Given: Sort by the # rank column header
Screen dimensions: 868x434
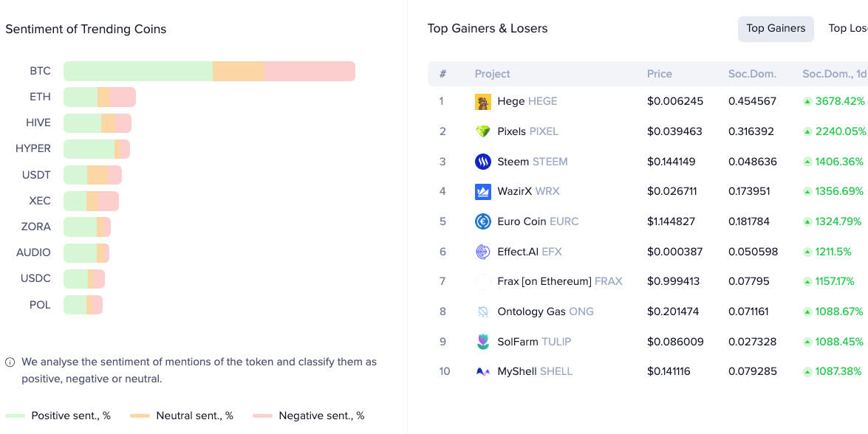Looking at the screenshot, I should [442, 74].
